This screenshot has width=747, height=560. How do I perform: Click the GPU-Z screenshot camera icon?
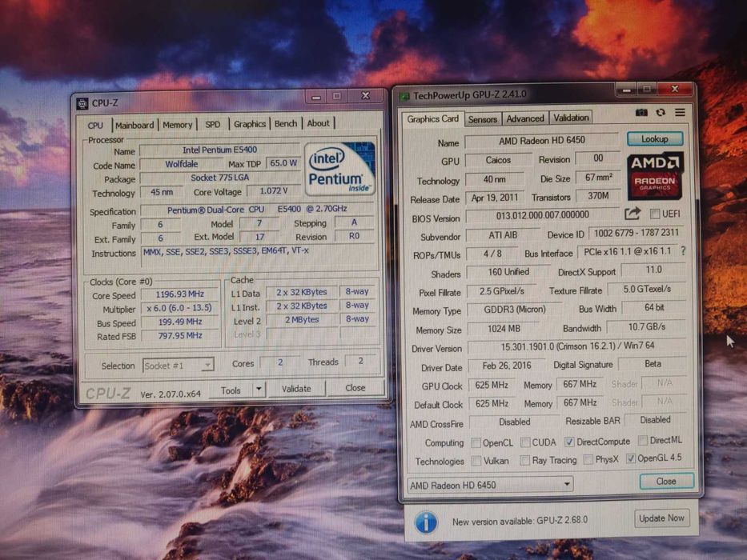point(641,112)
